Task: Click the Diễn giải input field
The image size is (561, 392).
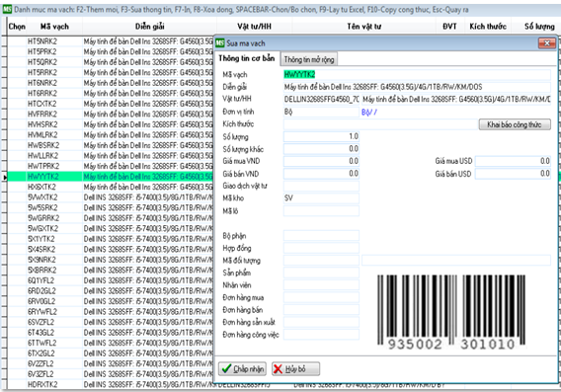Action: 417,87
